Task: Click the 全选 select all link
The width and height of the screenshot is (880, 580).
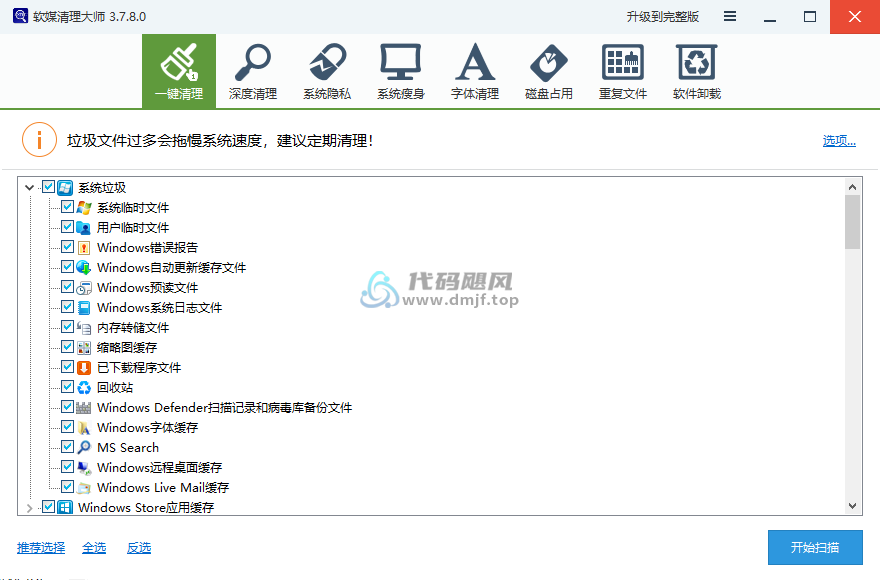Action: pyautogui.click(x=94, y=547)
